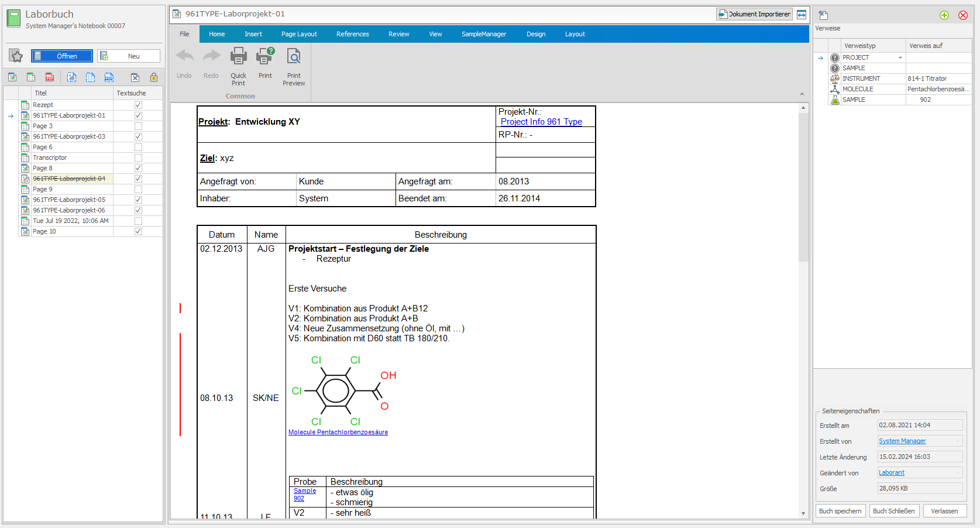The image size is (980, 528).
Task: Open the Erstellt von dropdown
Action: pos(958,441)
